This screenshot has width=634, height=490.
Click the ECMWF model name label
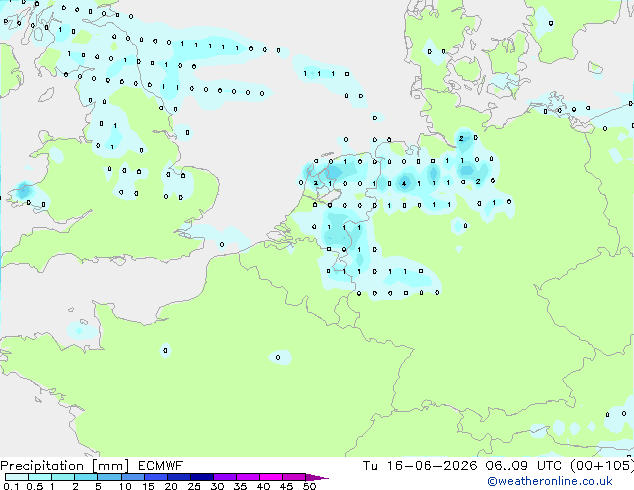161,466
